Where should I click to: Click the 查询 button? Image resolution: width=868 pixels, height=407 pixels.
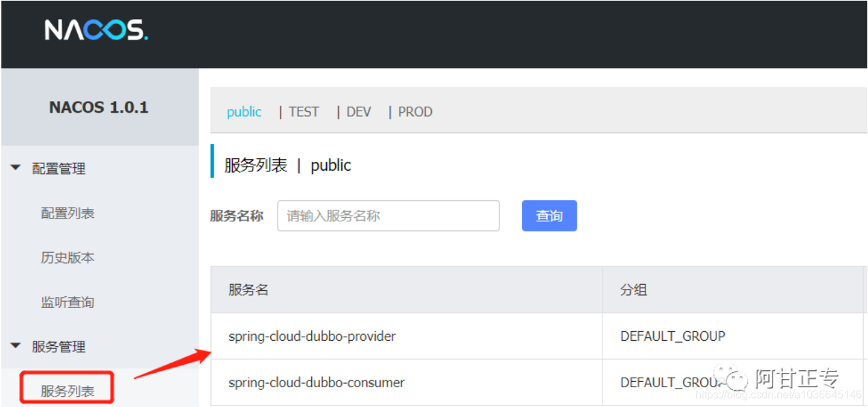pyautogui.click(x=549, y=216)
